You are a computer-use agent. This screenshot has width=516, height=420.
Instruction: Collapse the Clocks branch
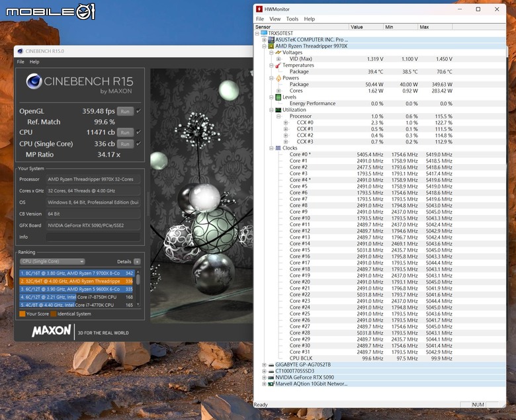point(271,148)
